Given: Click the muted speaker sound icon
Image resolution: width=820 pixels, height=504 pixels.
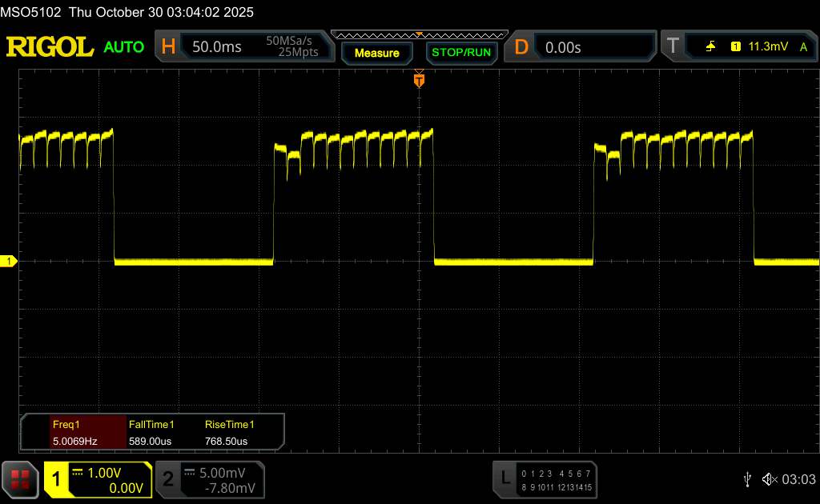Looking at the screenshot, I should point(769,478).
